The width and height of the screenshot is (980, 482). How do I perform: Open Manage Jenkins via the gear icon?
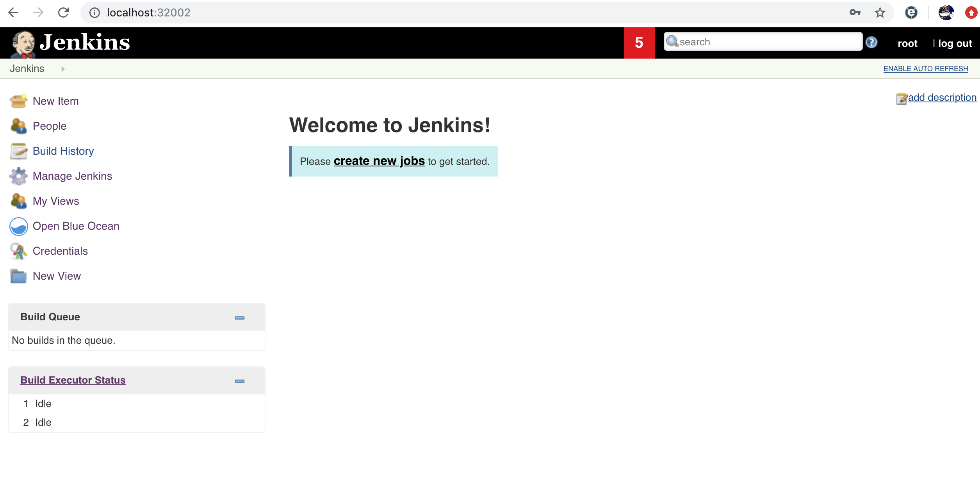point(18,176)
